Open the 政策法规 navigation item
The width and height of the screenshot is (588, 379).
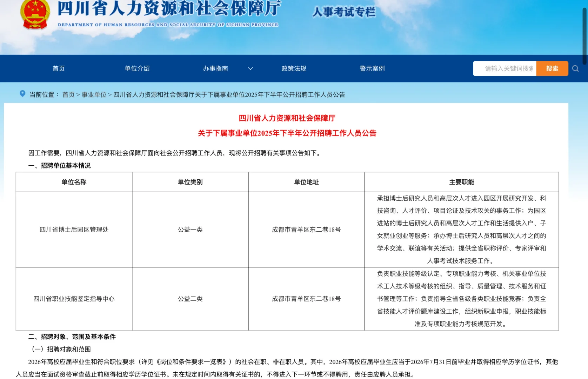coord(294,68)
